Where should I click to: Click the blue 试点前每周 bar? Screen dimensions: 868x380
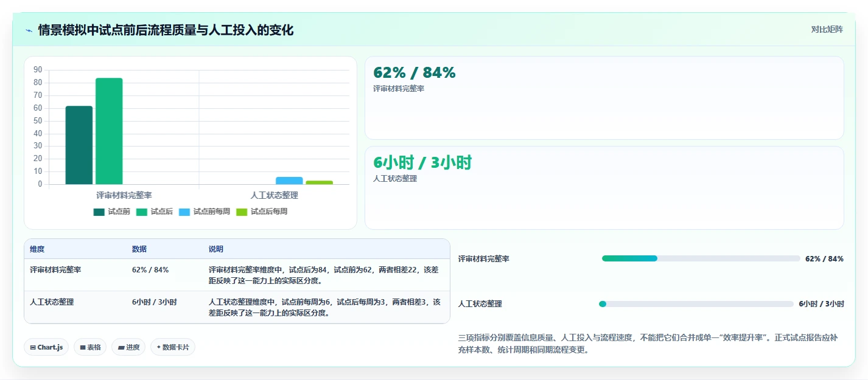click(x=289, y=181)
